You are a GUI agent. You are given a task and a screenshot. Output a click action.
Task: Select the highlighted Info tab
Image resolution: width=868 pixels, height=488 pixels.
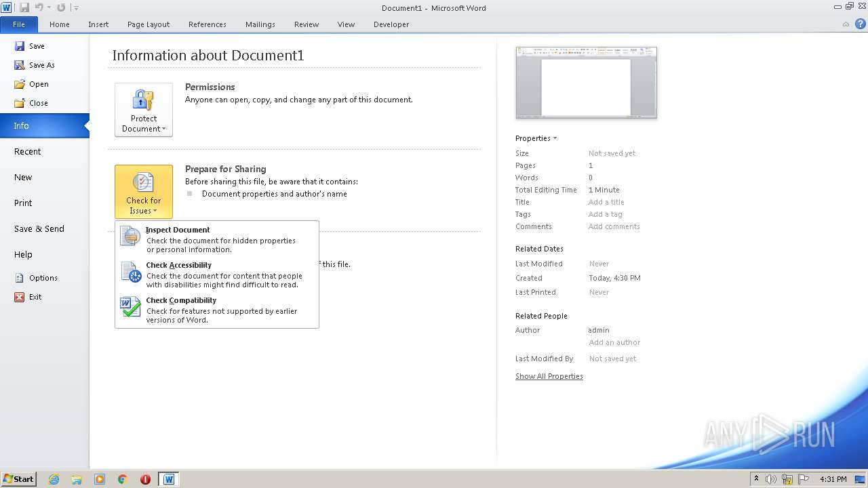(44, 125)
